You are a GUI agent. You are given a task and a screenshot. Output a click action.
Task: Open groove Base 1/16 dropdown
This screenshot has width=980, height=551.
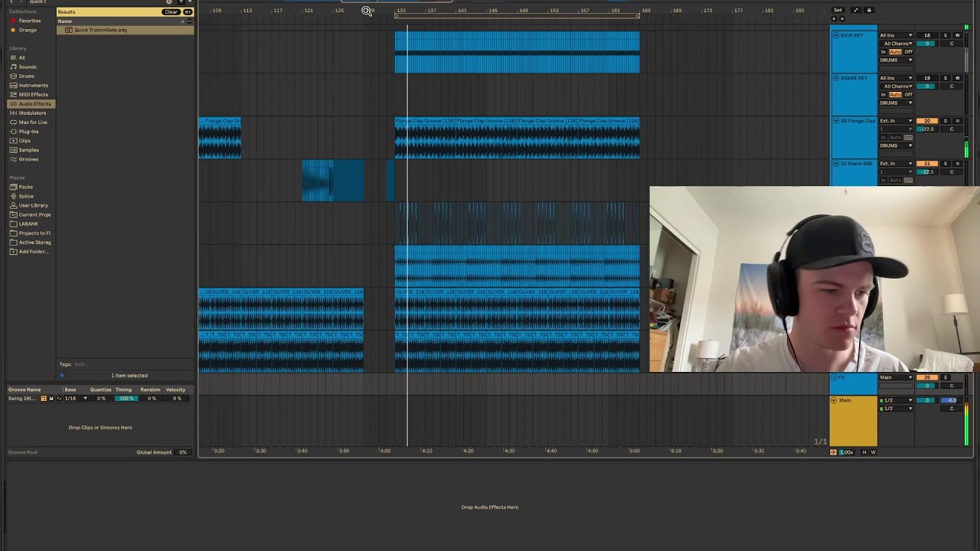coord(76,399)
